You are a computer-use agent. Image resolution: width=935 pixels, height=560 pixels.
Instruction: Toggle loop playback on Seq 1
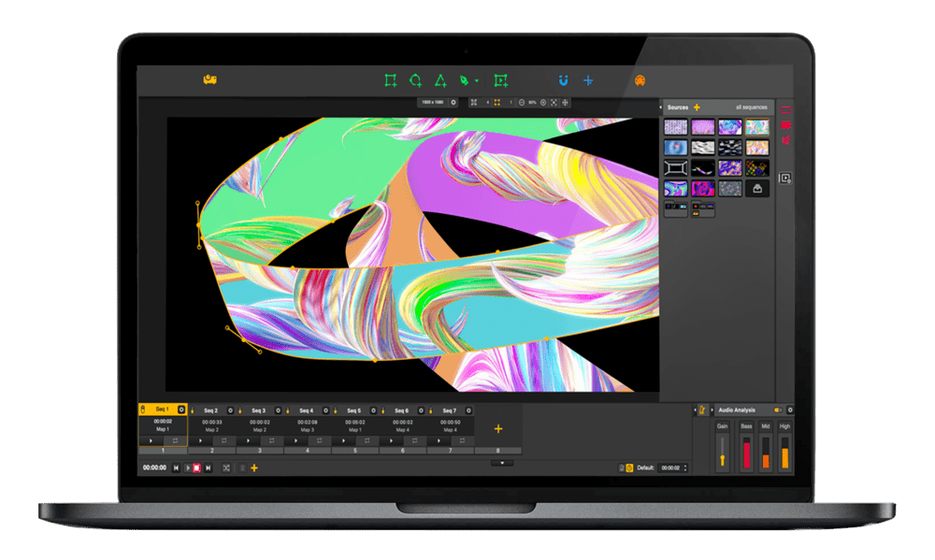pos(176,440)
